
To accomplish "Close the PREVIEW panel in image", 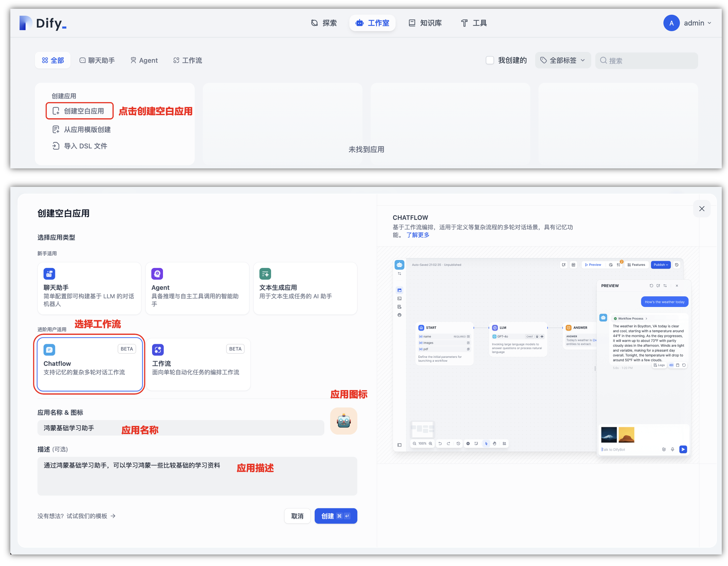I will point(677,286).
